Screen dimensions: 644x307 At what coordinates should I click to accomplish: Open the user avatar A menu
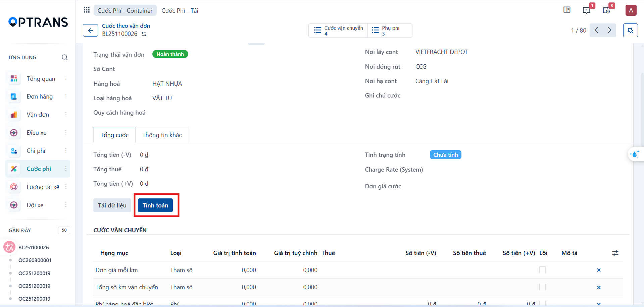click(x=631, y=10)
